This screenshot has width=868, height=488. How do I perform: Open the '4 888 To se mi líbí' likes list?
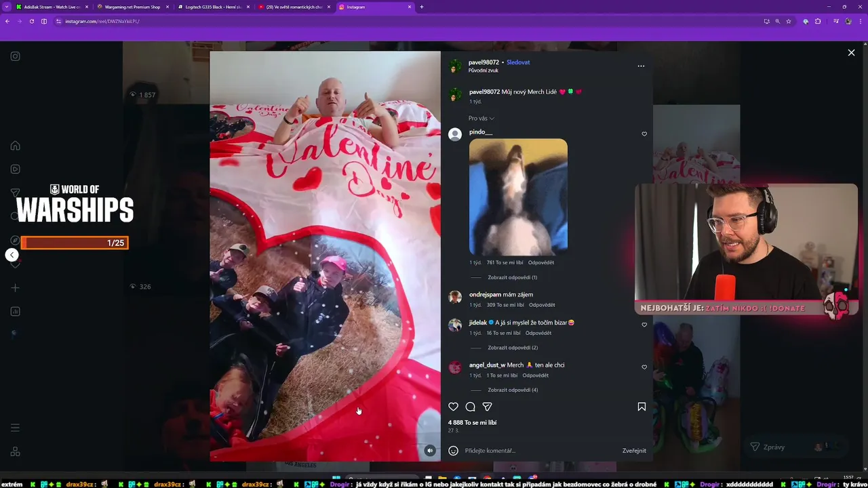[472, 422]
